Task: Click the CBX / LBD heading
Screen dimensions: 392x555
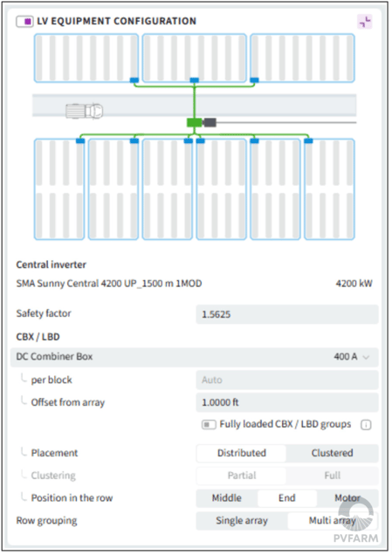Action: (x=38, y=337)
